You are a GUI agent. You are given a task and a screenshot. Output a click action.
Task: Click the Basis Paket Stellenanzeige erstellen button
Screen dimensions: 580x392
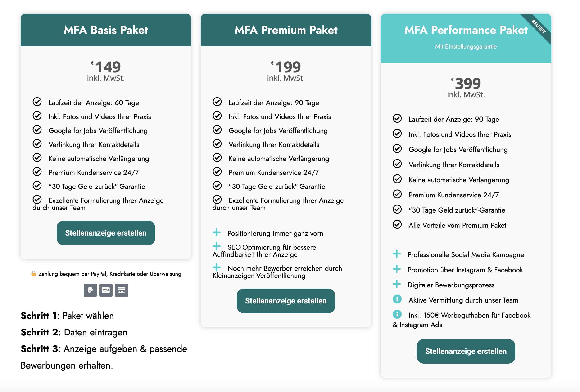[106, 233]
